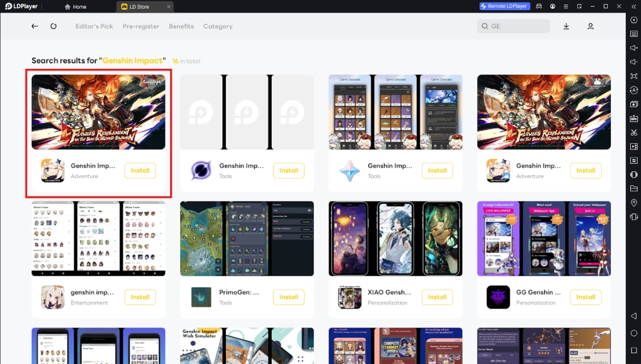641x364 pixels.
Task: Click the mini-window icon in title bar
Action: 579,6
